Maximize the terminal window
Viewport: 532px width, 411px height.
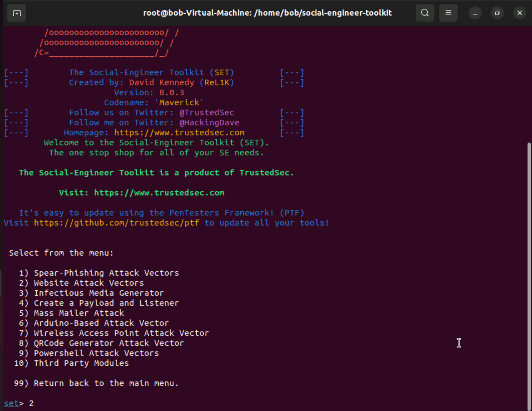[x=497, y=13]
